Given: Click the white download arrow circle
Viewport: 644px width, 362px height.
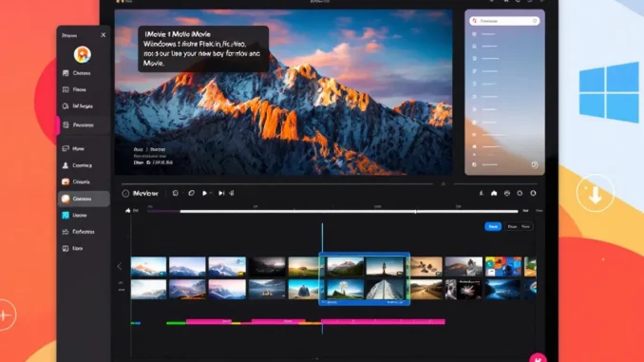Looking at the screenshot, I should [x=596, y=193].
